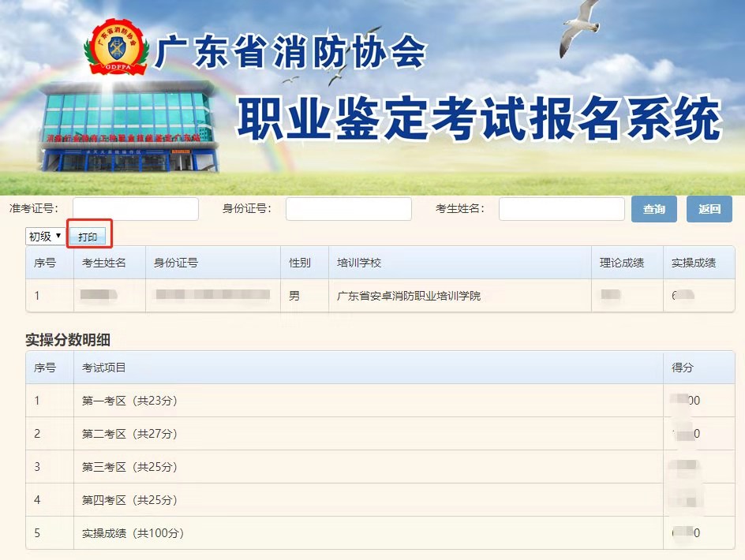Select the 考生姓名 input field

point(561,209)
